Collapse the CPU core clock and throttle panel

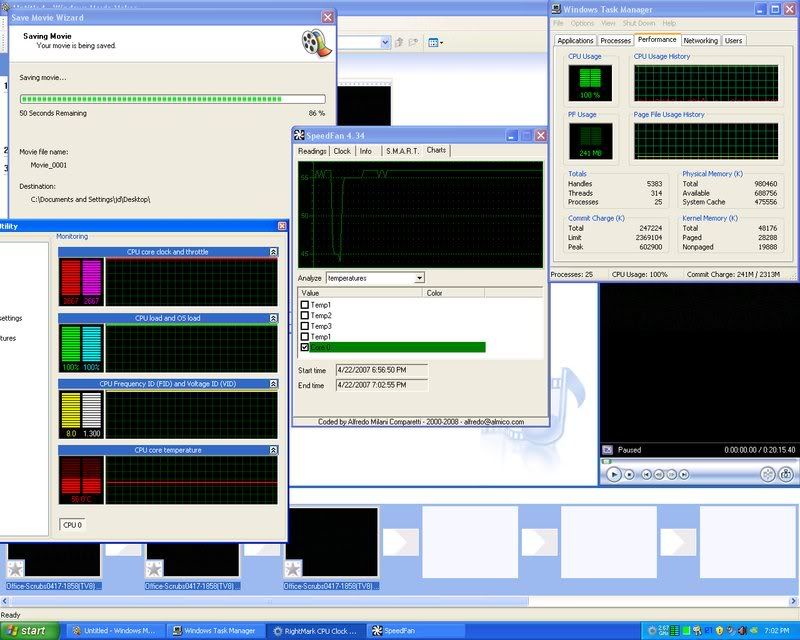coord(273,252)
